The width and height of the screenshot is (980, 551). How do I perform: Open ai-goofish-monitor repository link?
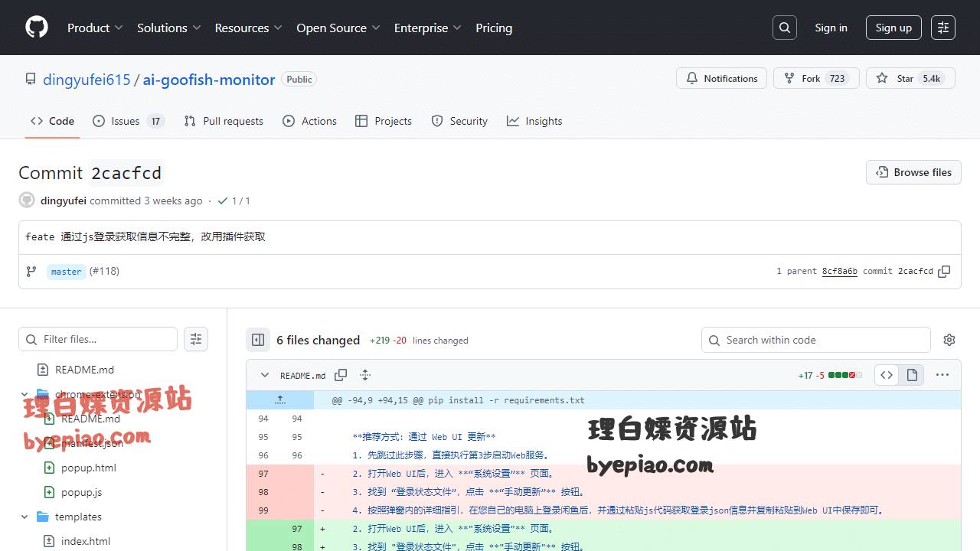tap(209, 80)
